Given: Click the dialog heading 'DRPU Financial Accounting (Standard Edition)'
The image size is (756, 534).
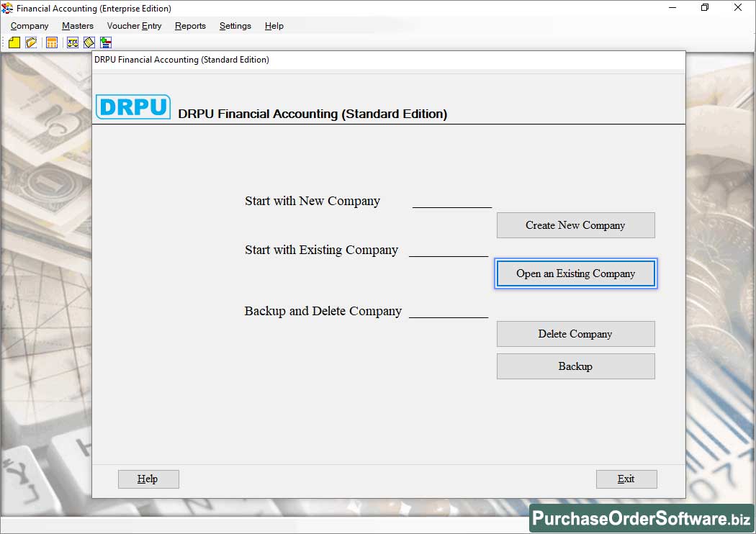Looking at the screenshot, I should pyautogui.click(x=312, y=114).
